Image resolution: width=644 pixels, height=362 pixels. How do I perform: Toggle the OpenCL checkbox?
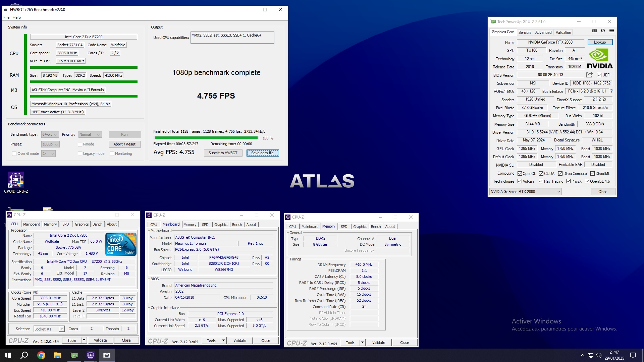[x=520, y=174]
